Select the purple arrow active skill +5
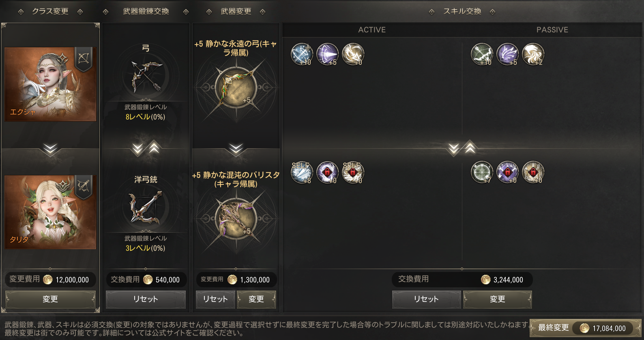This screenshot has width=644, height=340. click(x=327, y=54)
